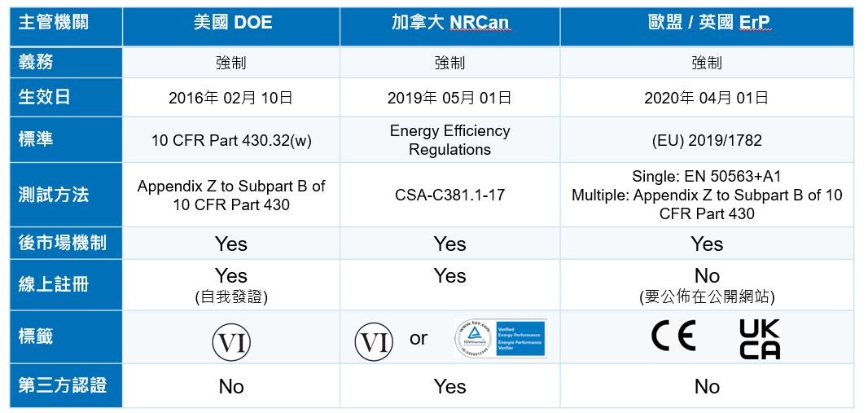
Task: Click the CE marking logo
Action: coord(673,336)
